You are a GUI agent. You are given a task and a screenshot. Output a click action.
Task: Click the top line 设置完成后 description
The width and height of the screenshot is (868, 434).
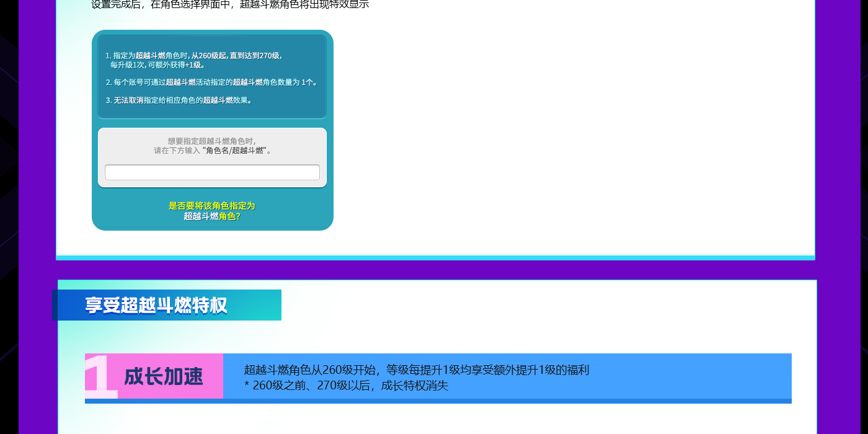229,4
